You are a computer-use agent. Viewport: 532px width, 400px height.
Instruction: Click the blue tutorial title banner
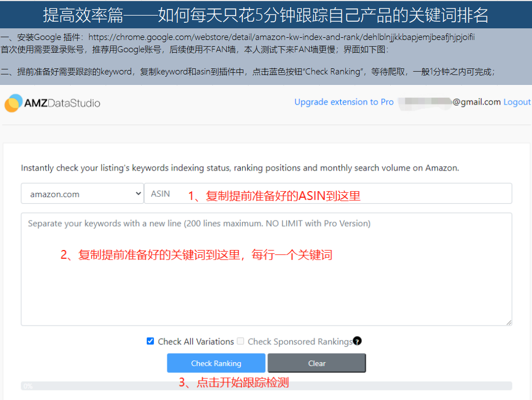[266, 14]
